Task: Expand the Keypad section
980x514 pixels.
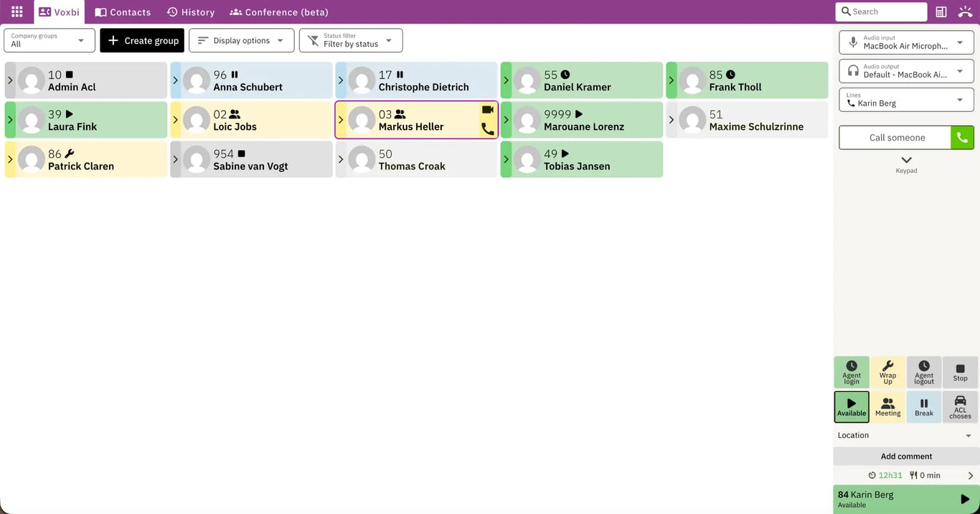Action: coord(906,164)
